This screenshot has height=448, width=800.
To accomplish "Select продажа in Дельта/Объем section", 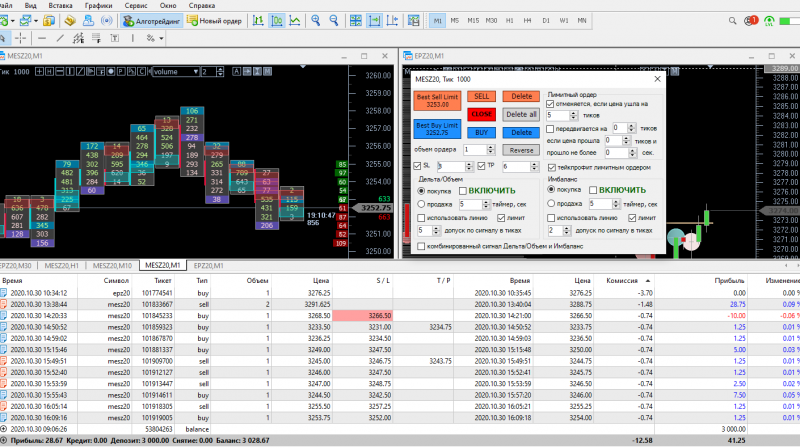I will pyautogui.click(x=421, y=204).
